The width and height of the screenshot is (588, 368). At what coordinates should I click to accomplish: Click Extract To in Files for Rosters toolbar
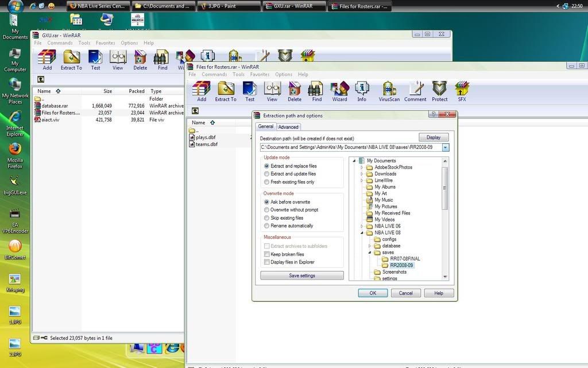pos(226,91)
